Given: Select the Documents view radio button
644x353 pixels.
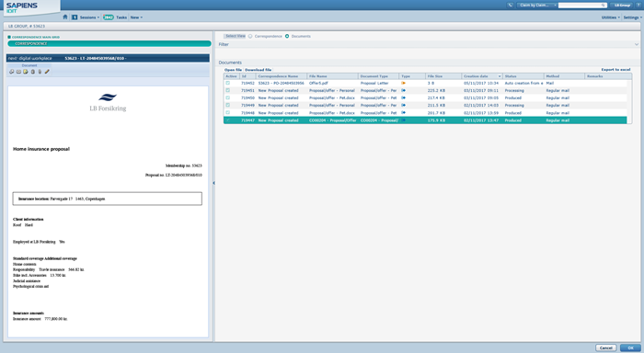Looking at the screenshot, I should (x=287, y=36).
